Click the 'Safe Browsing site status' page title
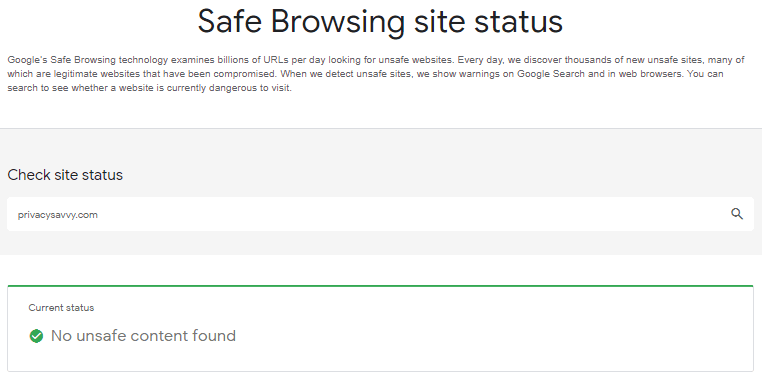Viewport: 762px width, 380px height. [x=380, y=21]
